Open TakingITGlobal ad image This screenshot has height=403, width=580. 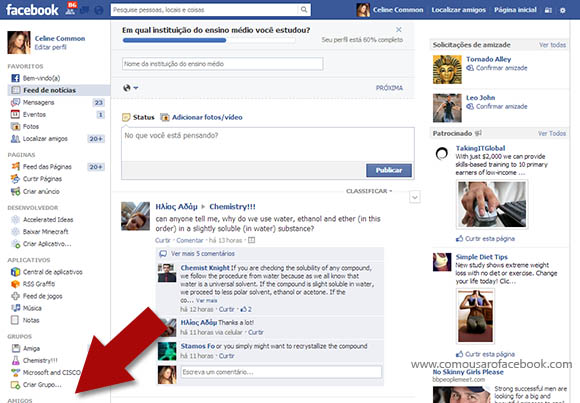point(492,204)
